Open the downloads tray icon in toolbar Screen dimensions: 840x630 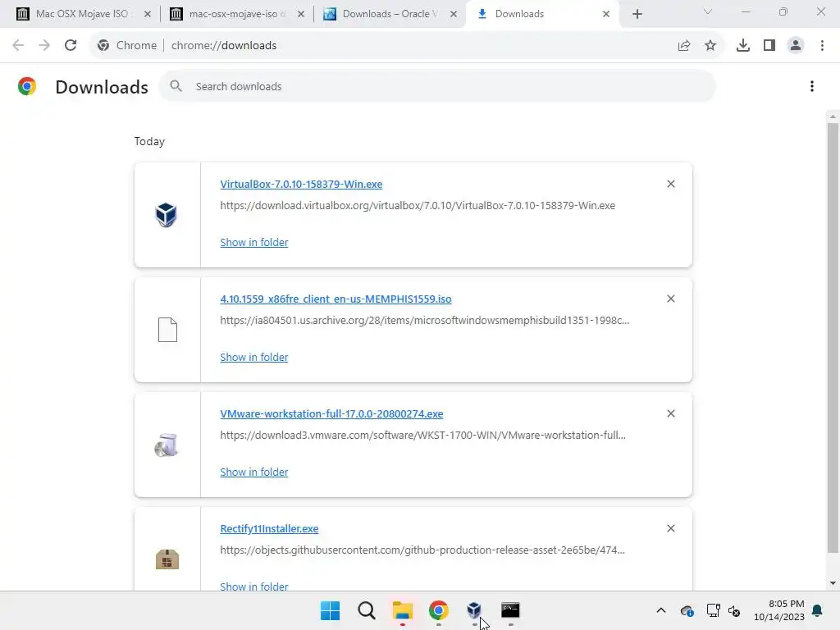(743, 46)
